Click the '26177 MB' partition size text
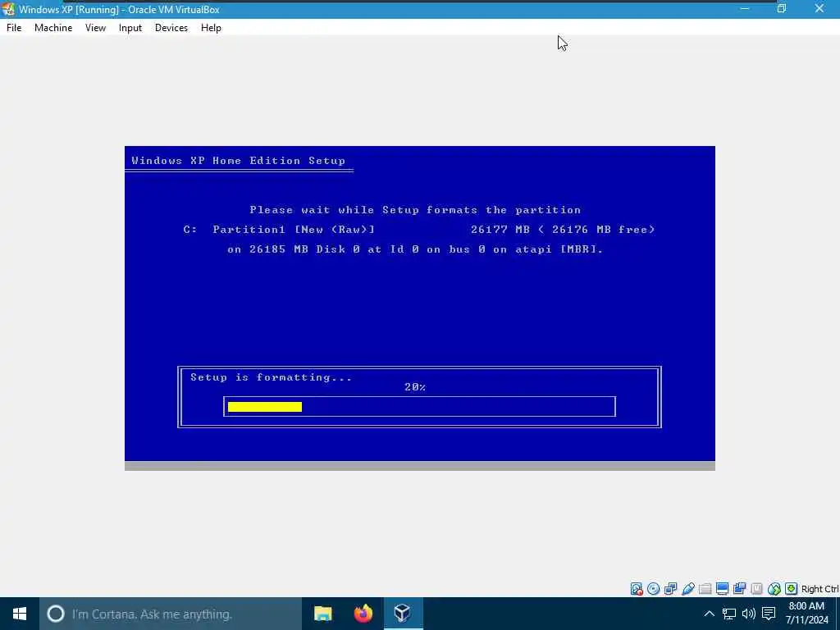Image resolution: width=840 pixels, height=630 pixels. coord(500,230)
